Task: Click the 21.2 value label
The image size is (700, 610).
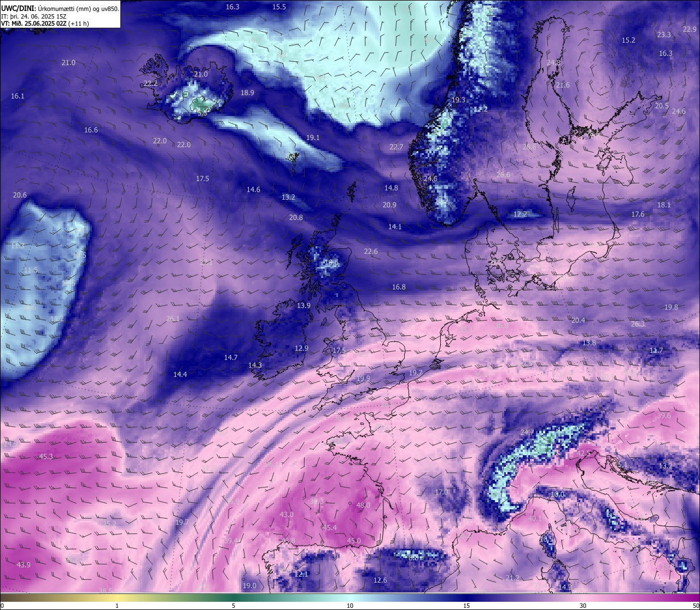Action: 512,578
